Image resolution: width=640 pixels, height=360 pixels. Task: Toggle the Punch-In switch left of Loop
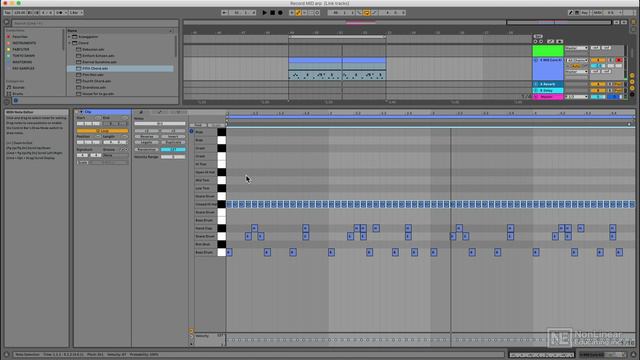360,13
